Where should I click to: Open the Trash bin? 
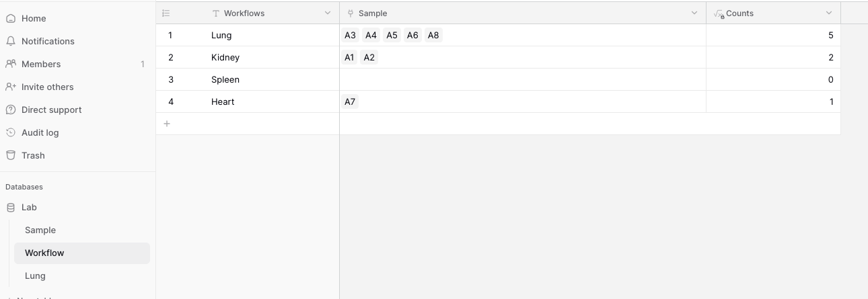click(x=32, y=155)
